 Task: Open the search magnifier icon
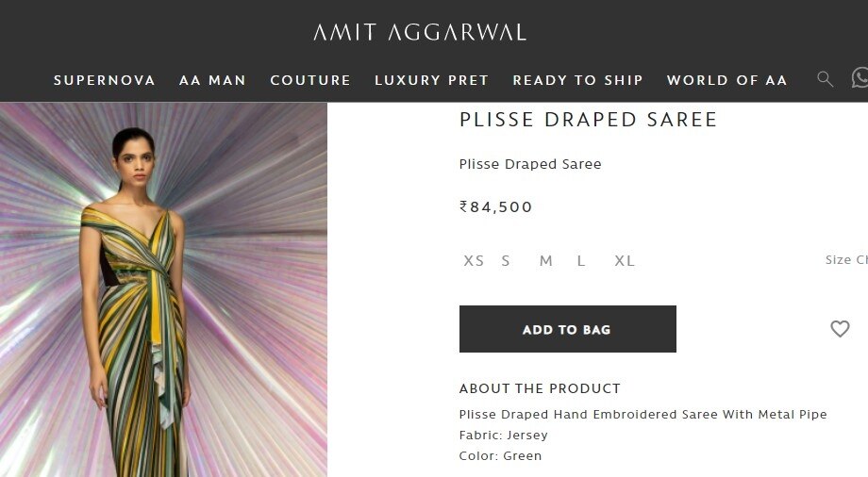click(826, 79)
